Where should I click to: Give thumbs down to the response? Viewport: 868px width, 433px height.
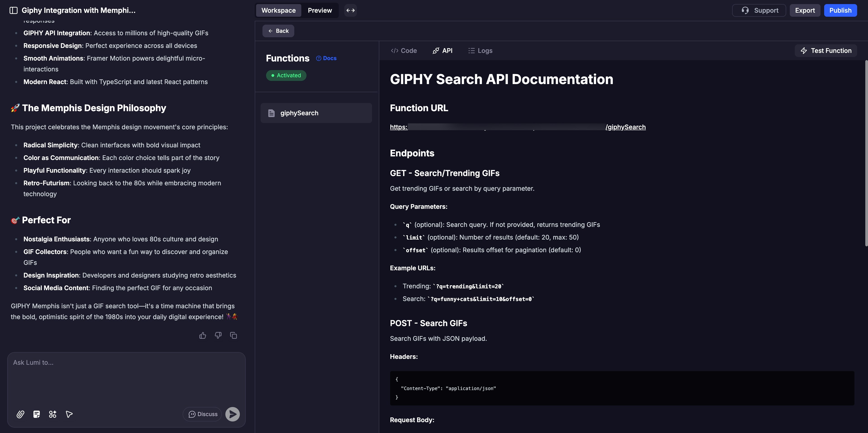point(218,335)
